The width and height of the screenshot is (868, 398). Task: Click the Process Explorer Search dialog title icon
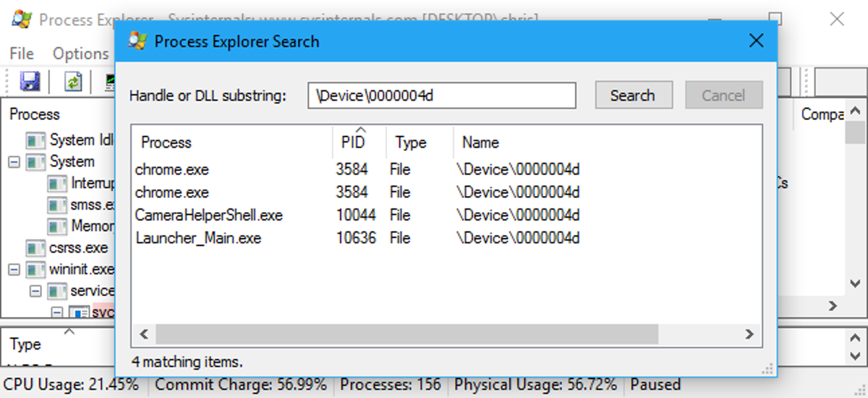(x=137, y=41)
